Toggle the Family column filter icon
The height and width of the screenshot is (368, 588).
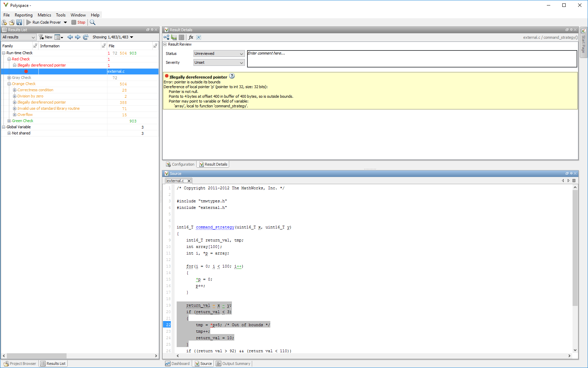pos(35,46)
